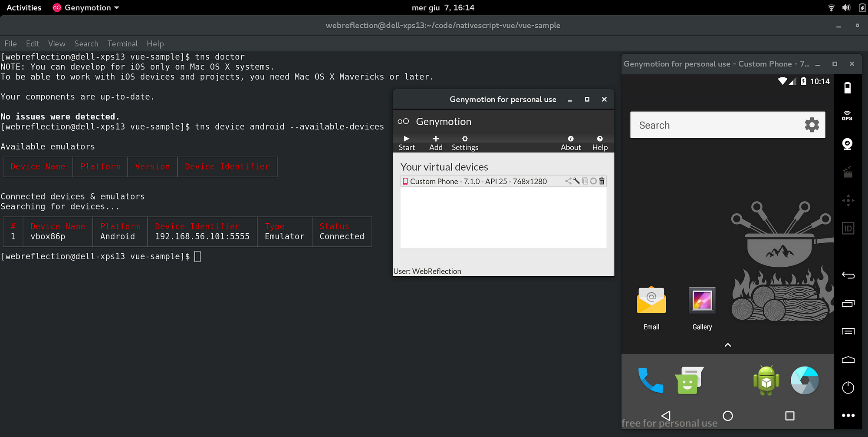868x437 pixels.
Task: Open GNOME Activities overview
Action: pyautogui.click(x=24, y=7)
